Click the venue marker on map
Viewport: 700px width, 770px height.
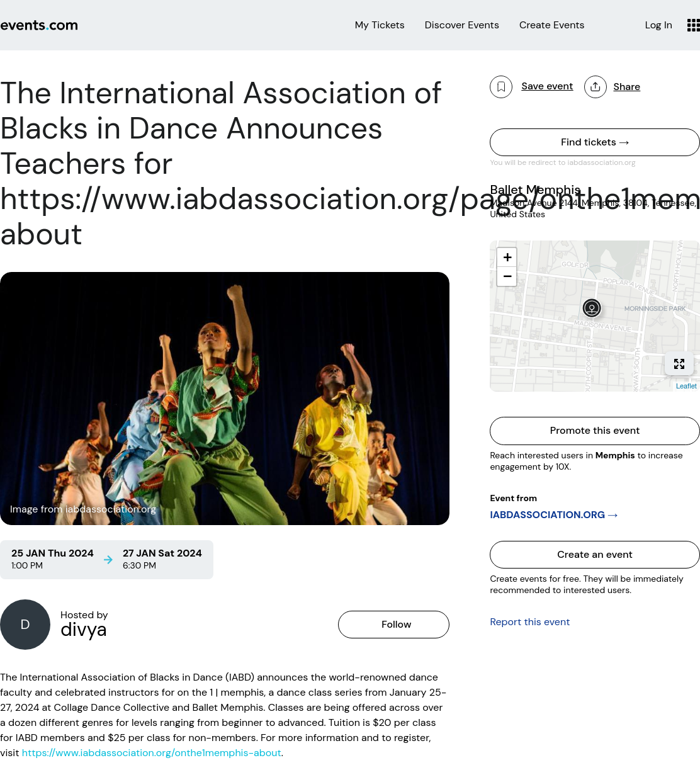592,308
